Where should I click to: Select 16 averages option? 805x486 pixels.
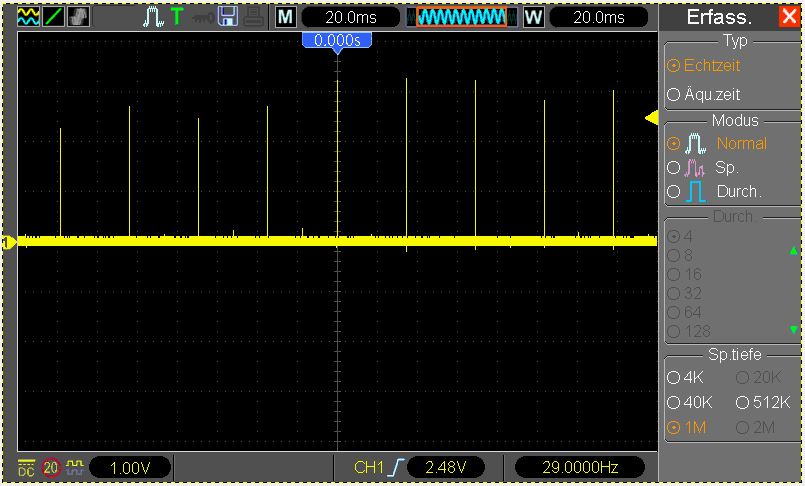point(684,275)
